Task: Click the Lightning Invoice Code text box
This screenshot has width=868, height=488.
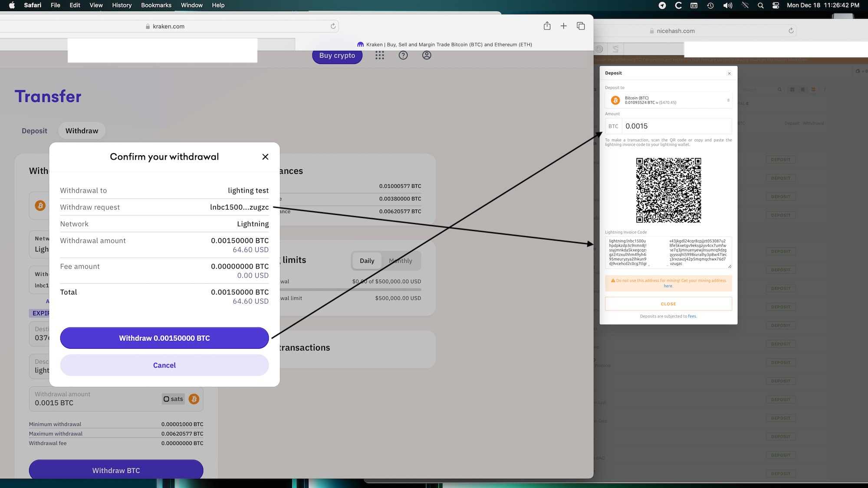Action: [668, 252]
